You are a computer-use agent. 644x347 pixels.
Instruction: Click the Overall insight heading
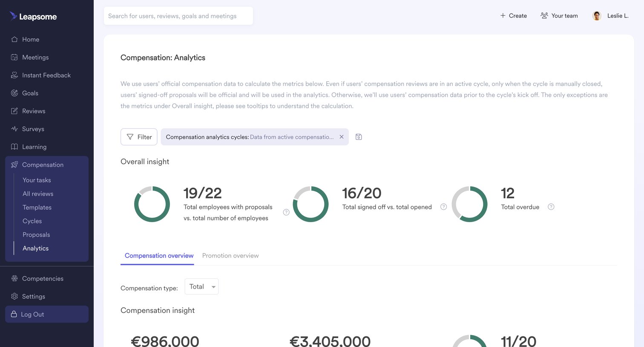coord(145,162)
